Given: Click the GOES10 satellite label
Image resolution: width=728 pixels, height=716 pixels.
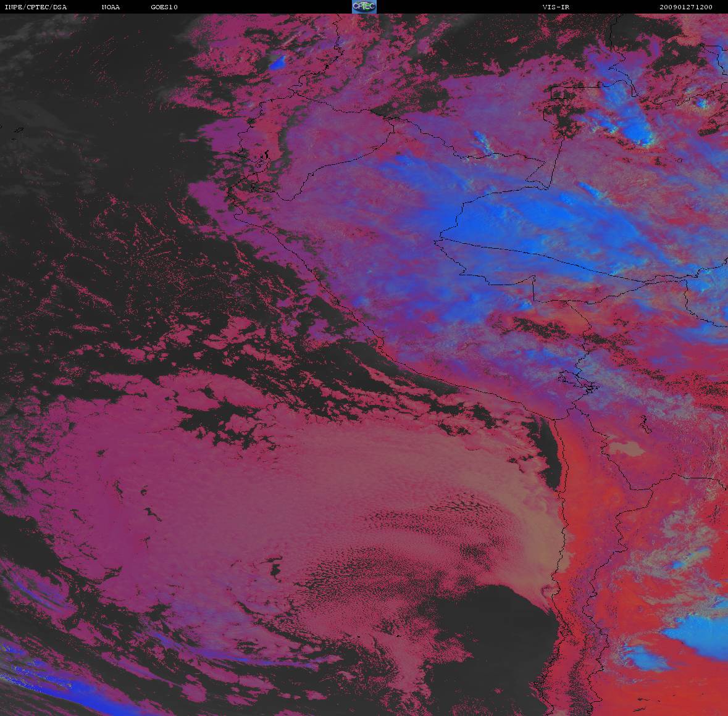Looking at the screenshot, I should (x=164, y=7).
